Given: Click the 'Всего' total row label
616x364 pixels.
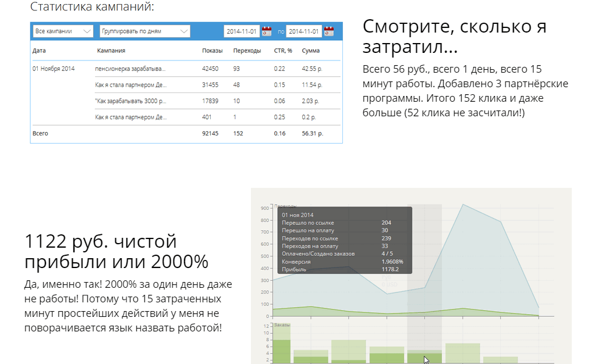Looking at the screenshot, I should point(40,133).
